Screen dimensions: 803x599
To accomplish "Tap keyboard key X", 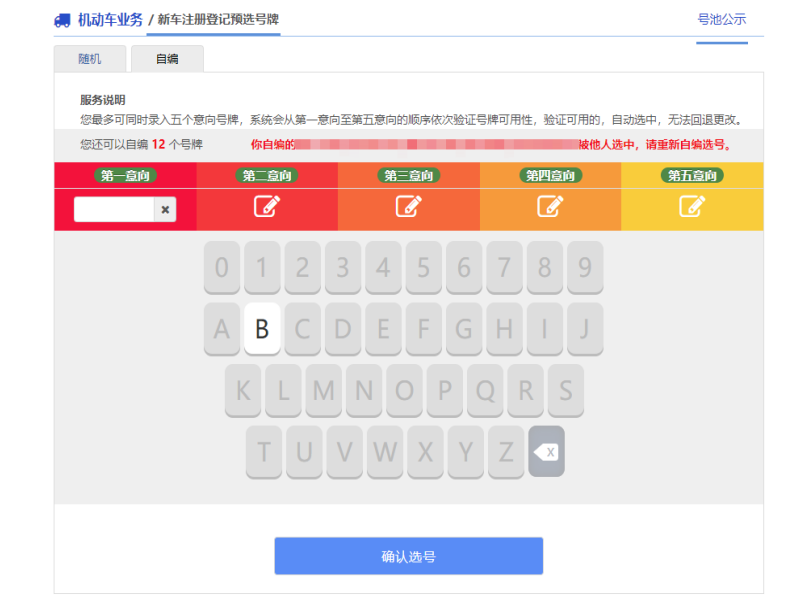I will [426, 452].
